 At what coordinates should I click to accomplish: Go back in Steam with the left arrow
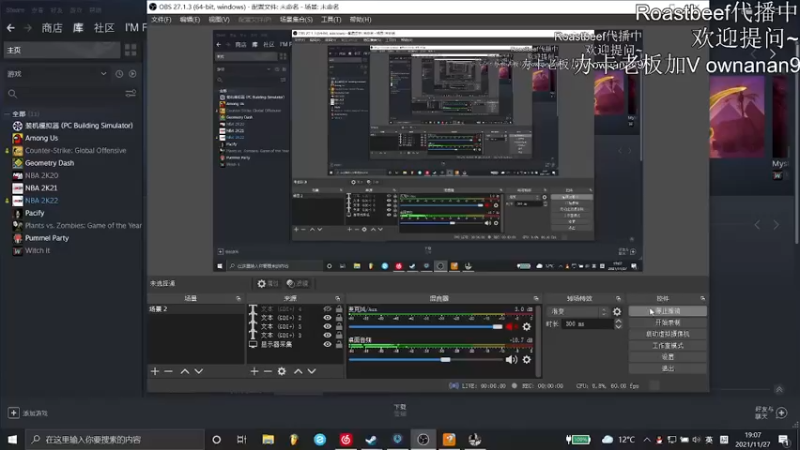(x=11, y=28)
